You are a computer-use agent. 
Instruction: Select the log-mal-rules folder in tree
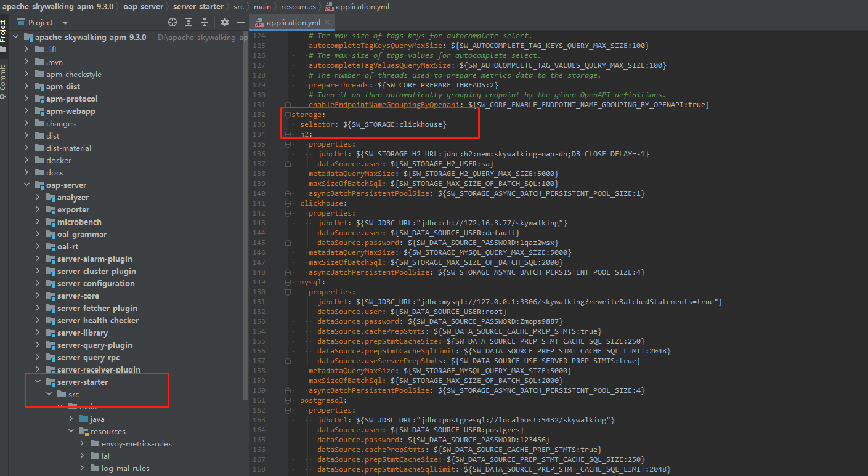(126, 468)
